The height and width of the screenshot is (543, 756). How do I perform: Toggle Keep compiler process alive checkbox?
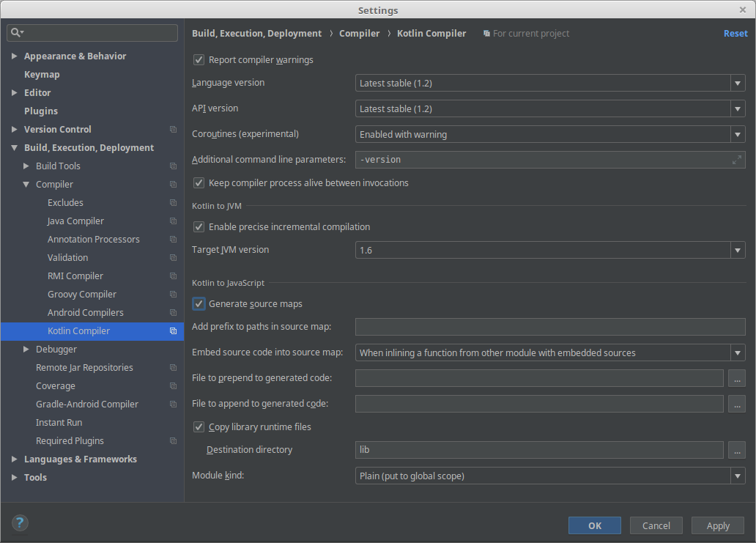199,182
